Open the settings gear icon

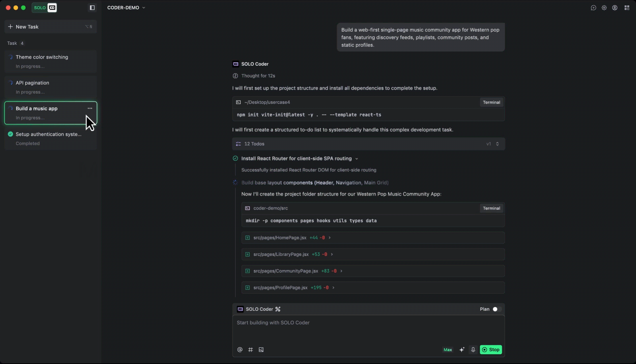pyautogui.click(x=604, y=7)
